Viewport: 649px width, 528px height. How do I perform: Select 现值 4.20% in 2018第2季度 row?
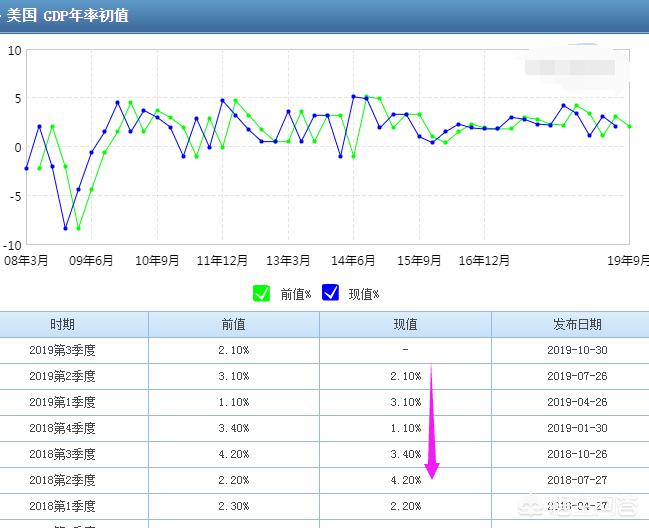click(405, 480)
